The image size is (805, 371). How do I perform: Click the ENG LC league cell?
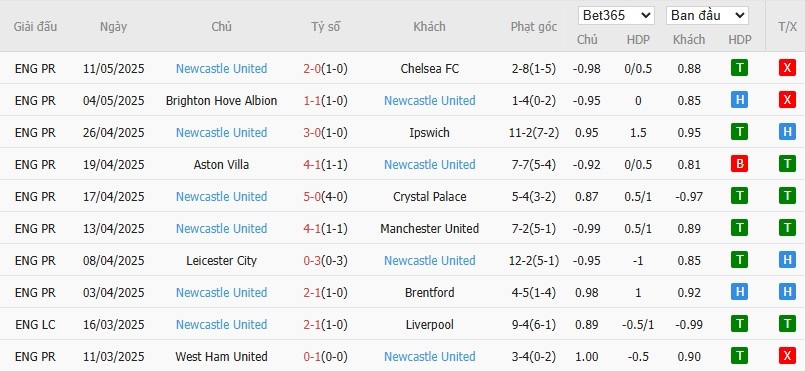tap(35, 324)
